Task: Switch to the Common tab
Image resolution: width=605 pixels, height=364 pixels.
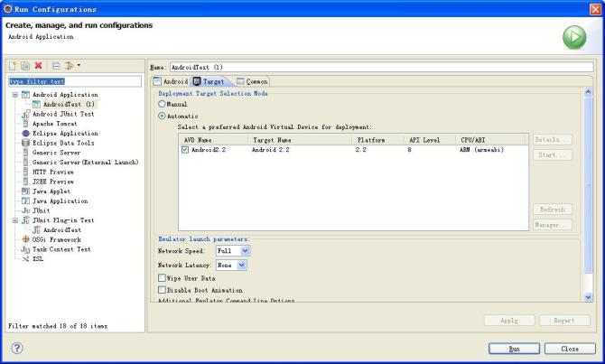Action: [252, 81]
